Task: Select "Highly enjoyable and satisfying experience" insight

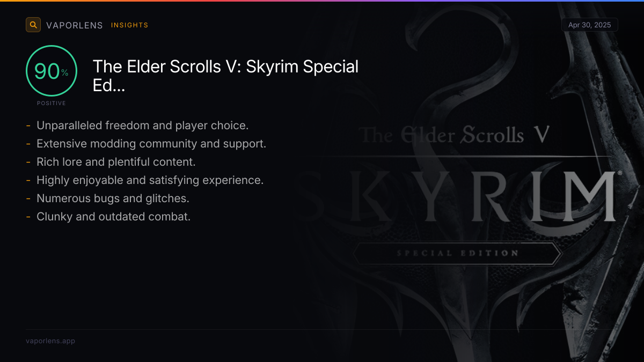Action: point(150,180)
